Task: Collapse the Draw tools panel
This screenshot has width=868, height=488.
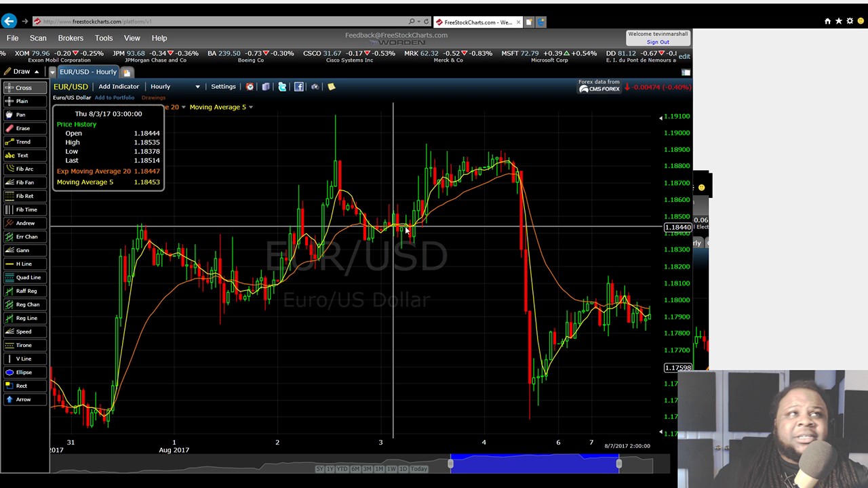Action: click(x=36, y=72)
